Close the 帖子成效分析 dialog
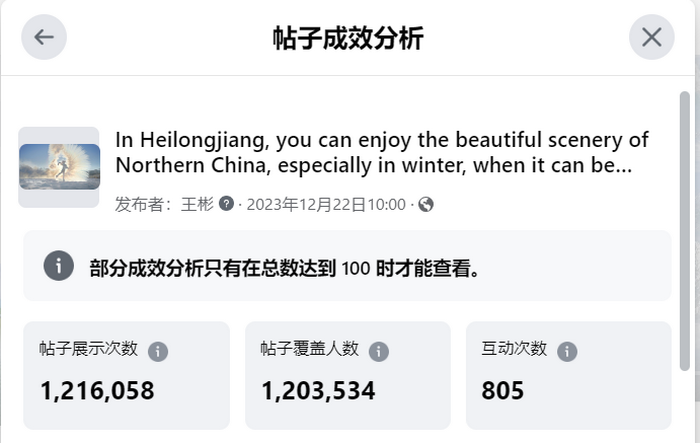Viewport: 700px width, 443px height. (651, 37)
